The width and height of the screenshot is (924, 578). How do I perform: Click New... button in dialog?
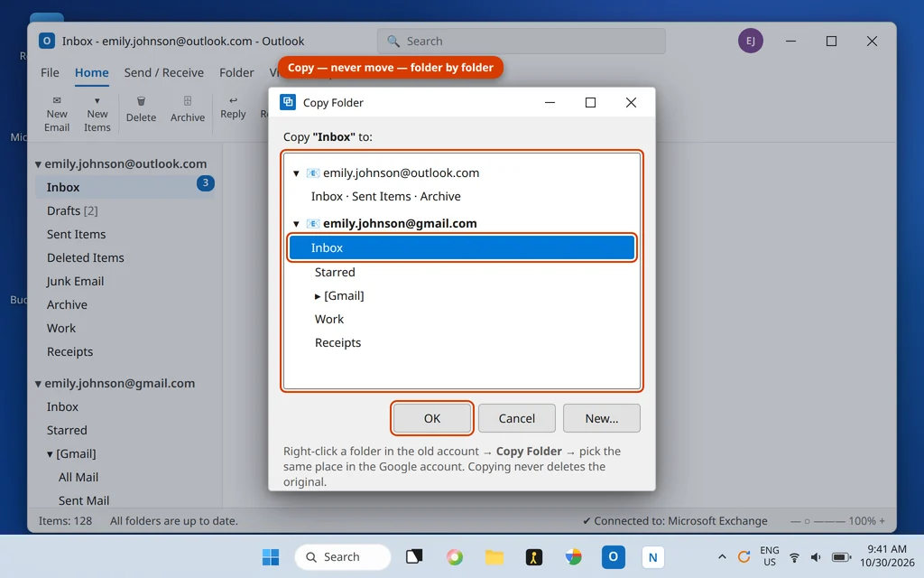(x=602, y=418)
